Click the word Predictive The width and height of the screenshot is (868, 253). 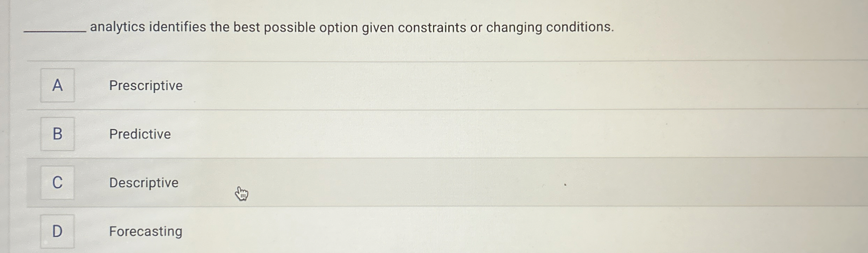[x=140, y=134]
